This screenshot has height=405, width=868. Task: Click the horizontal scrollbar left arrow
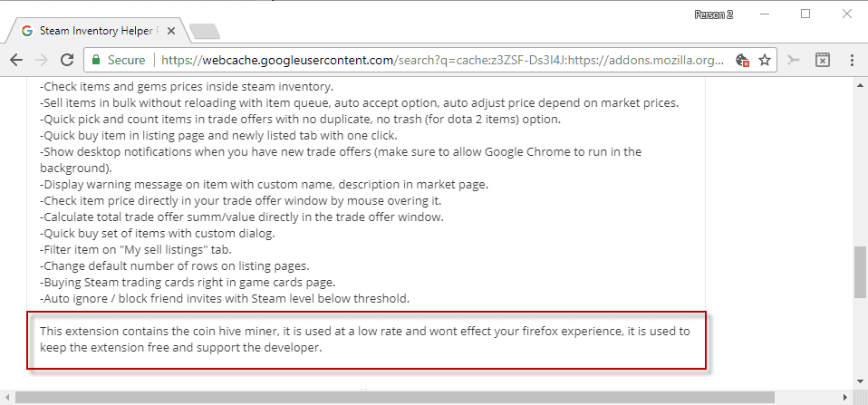click(7, 397)
